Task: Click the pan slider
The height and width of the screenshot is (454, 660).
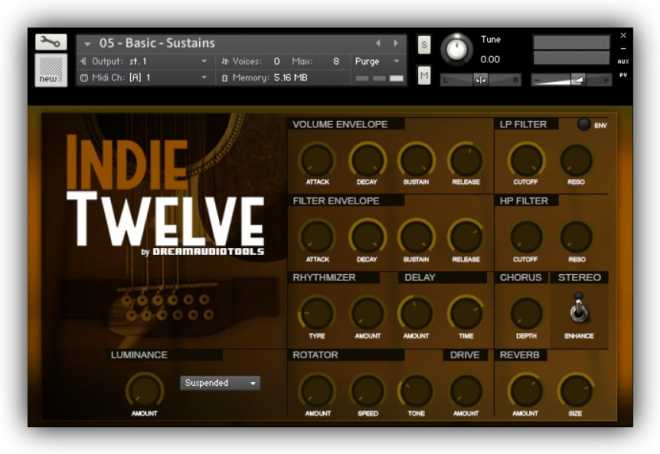Action: pos(480,80)
